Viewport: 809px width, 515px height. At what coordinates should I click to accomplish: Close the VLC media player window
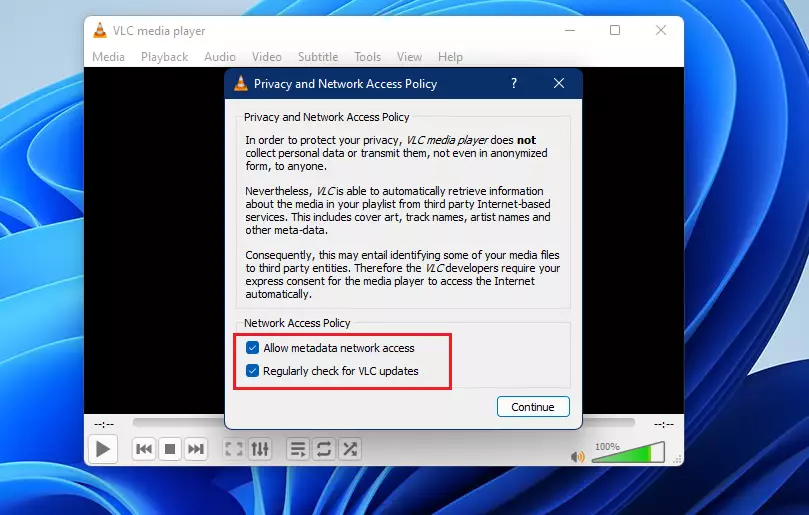click(661, 30)
